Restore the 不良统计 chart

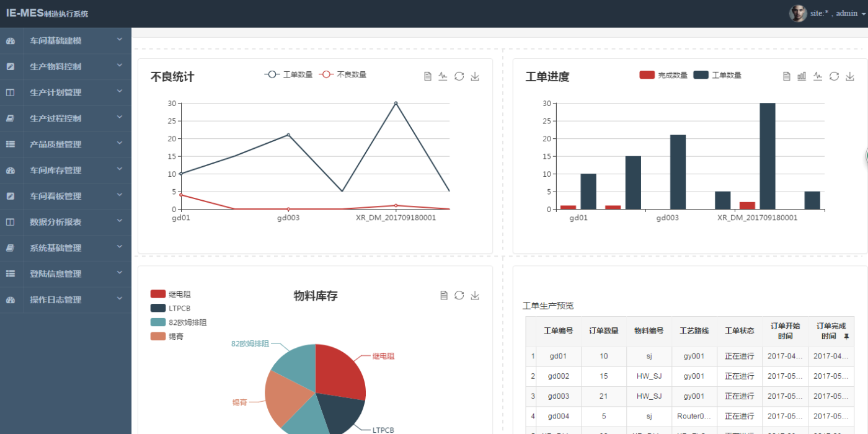[x=459, y=76]
